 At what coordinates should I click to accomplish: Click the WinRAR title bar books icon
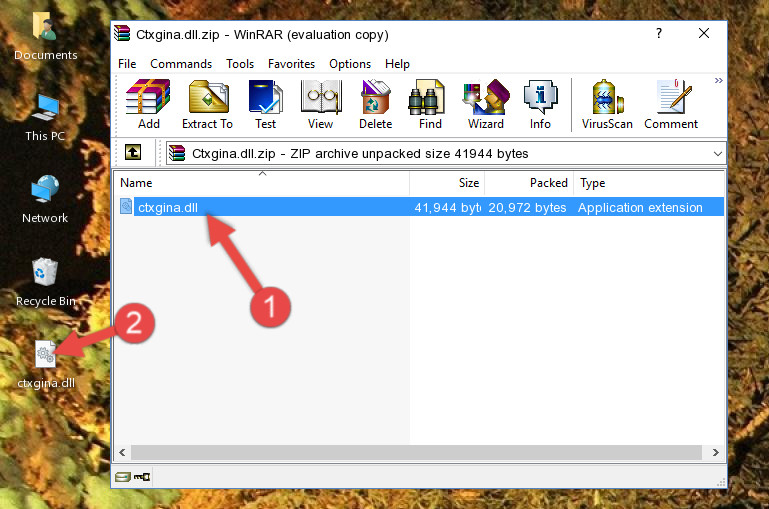(x=123, y=34)
